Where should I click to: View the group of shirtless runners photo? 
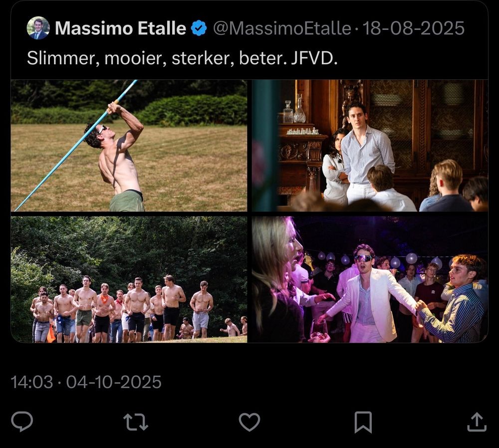(x=129, y=279)
